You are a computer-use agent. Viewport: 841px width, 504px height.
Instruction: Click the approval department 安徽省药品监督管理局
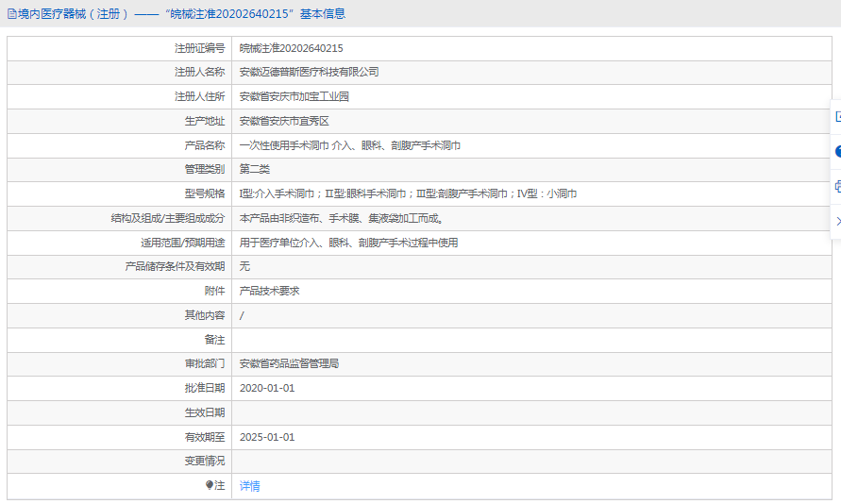coord(289,363)
